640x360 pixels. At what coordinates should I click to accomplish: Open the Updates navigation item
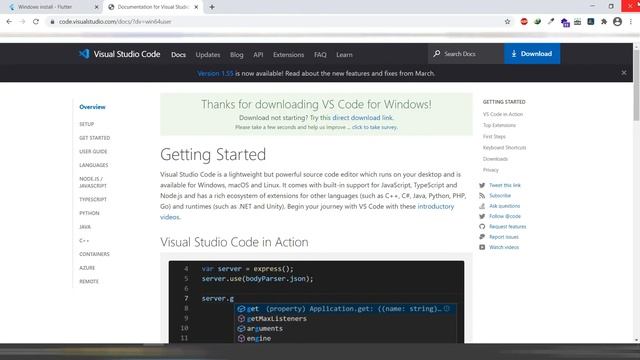(208, 55)
